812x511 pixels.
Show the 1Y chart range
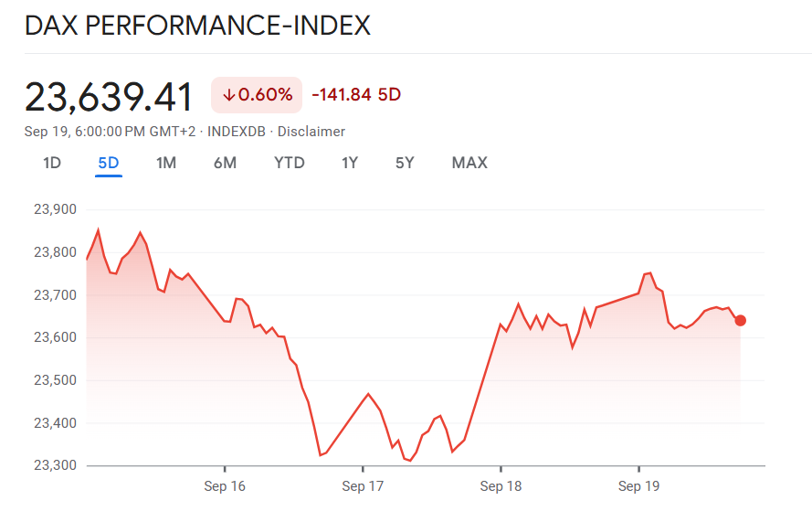pos(350,163)
